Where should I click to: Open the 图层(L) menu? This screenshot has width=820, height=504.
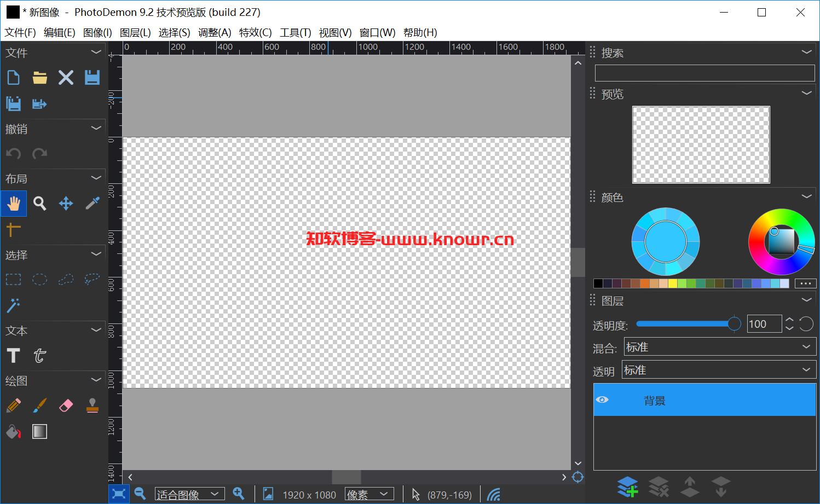click(135, 33)
